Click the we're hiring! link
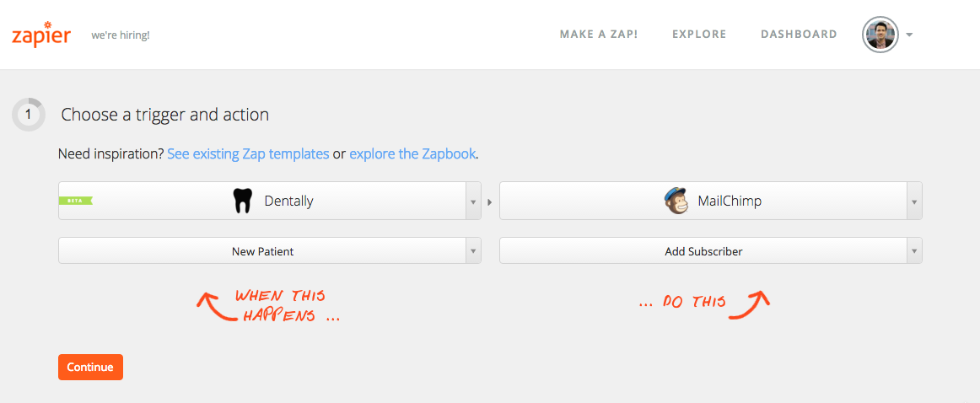980x403 pixels. pyautogui.click(x=120, y=35)
